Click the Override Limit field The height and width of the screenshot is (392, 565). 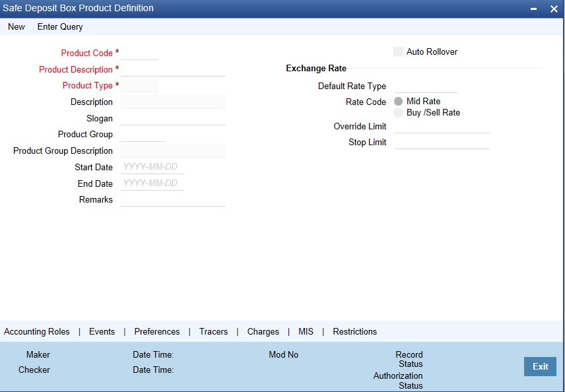click(x=442, y=127)
